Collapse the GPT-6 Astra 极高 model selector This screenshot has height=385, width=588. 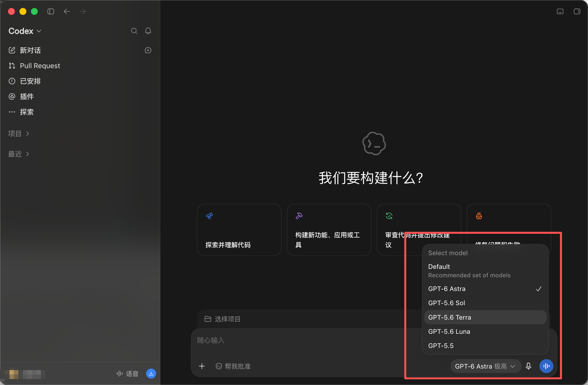click(485, 366)
